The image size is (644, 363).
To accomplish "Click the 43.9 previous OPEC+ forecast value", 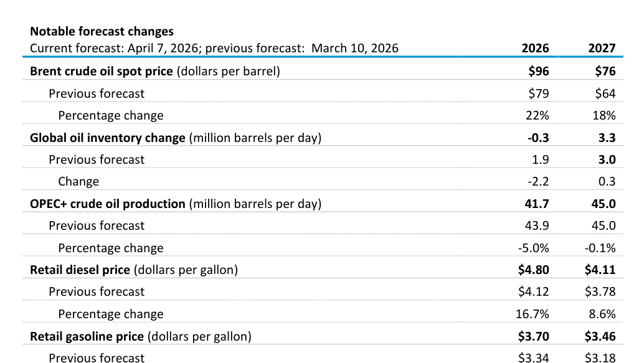I will tap(536, 225).
